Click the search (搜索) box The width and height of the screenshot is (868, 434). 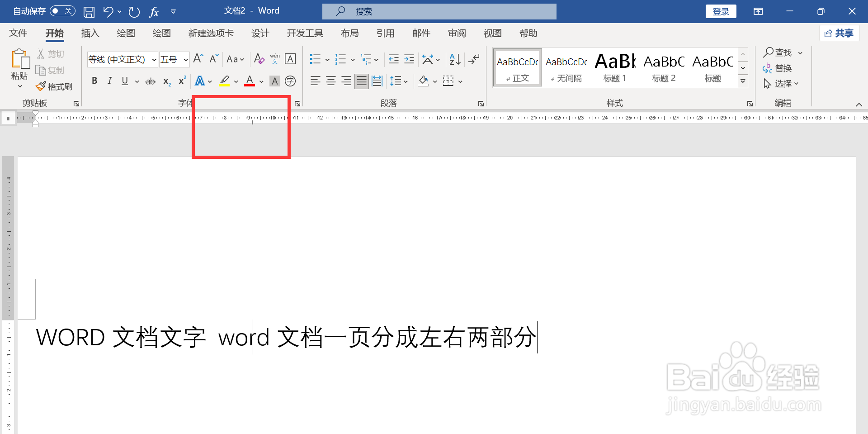(x=439, y=11)
